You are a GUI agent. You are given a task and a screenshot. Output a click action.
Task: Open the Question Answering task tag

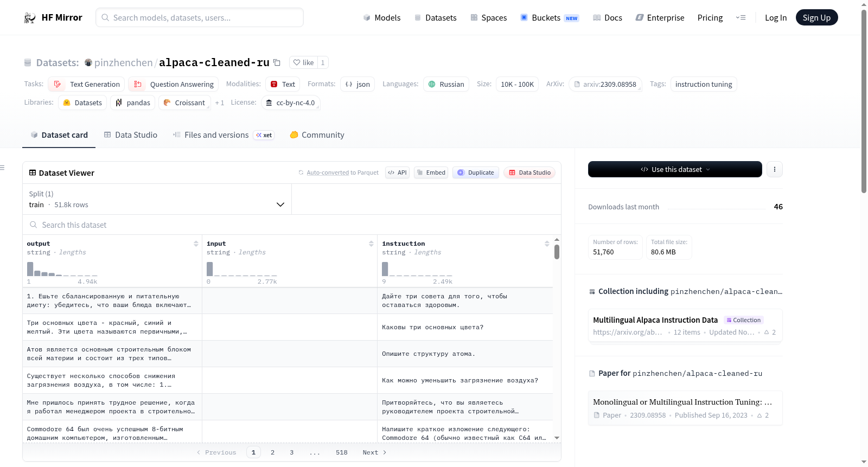[174, 84]
